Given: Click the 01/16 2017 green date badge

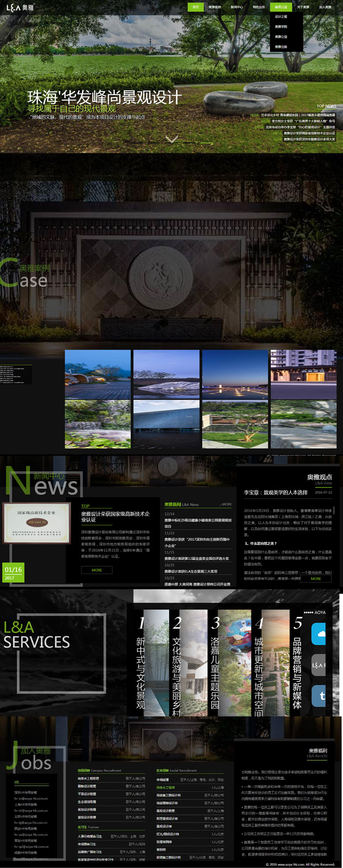Looking at the screenshot, I should tap(13, 572).
